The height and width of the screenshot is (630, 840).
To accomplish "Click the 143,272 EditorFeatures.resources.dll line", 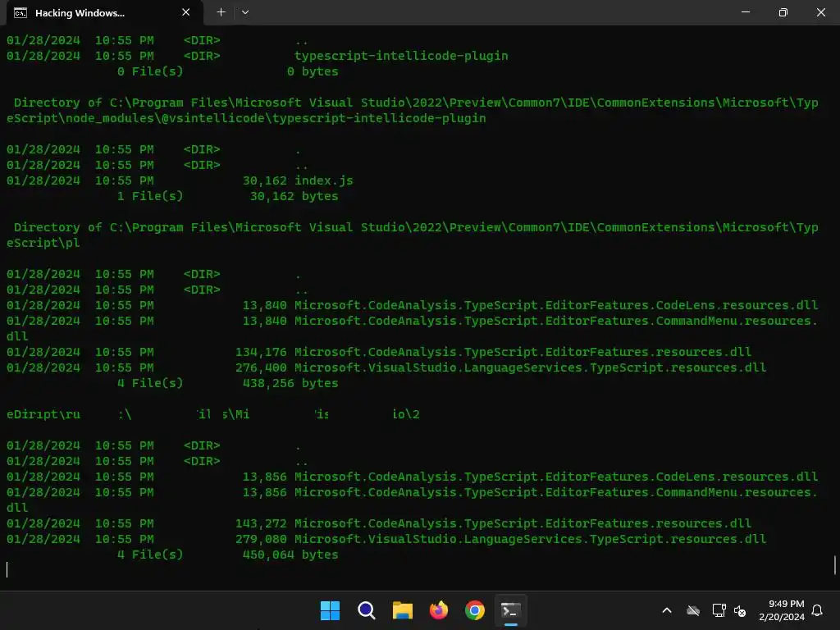I will pos(379,523).
